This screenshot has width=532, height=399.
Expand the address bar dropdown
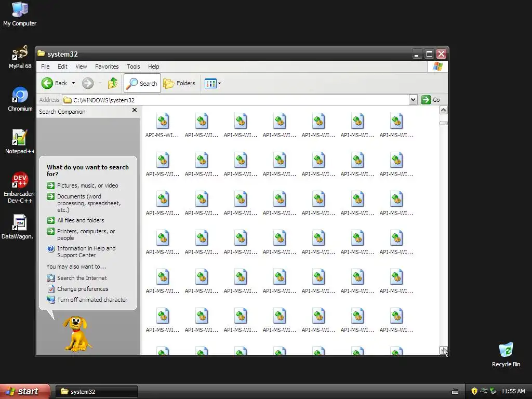click(x=413, y=100)
